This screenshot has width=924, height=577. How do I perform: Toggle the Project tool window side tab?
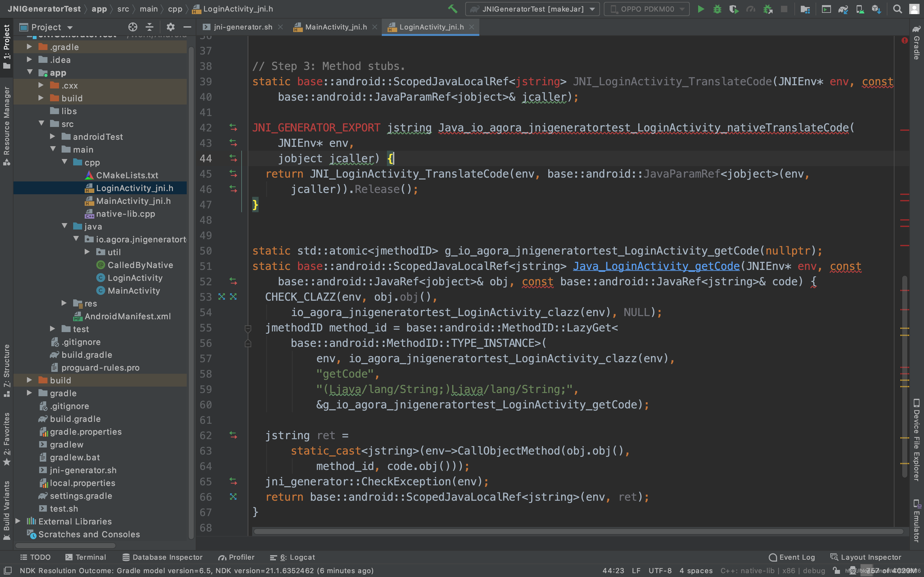6,46
